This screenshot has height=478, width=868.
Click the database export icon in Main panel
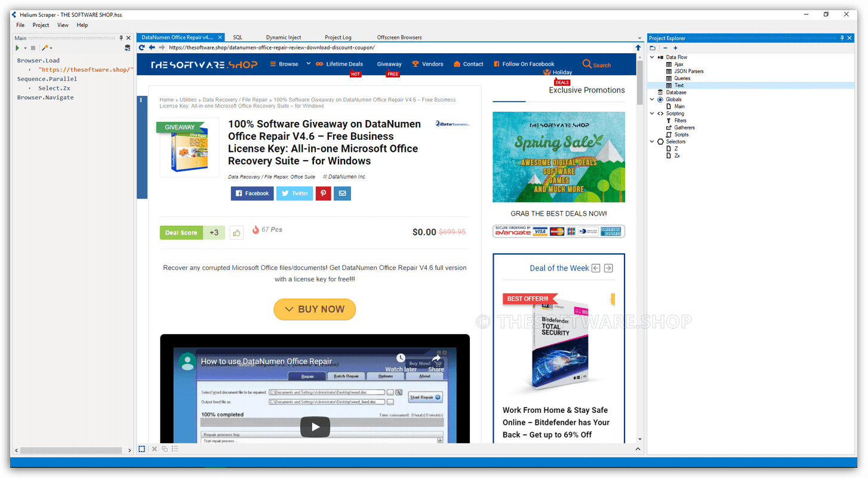point(127,48)
